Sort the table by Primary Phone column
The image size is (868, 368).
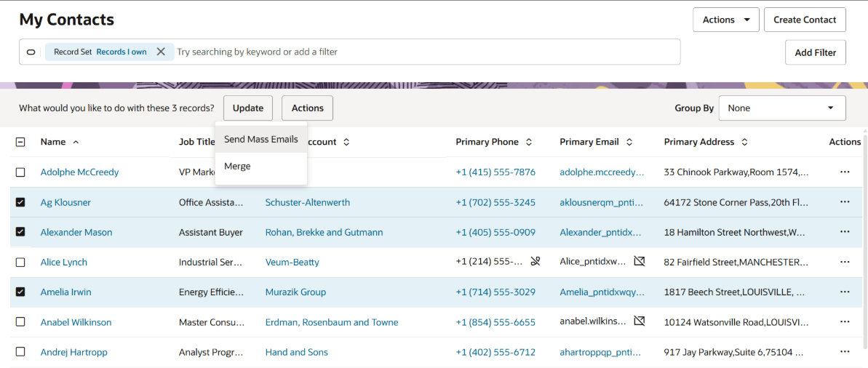pyautogui.click(x=529, y=143)
